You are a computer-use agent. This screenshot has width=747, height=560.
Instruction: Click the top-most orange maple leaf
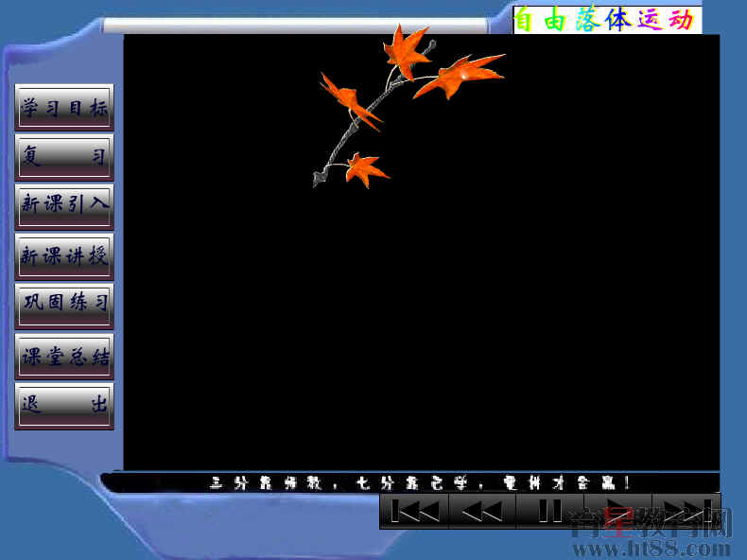pos(406,50)
